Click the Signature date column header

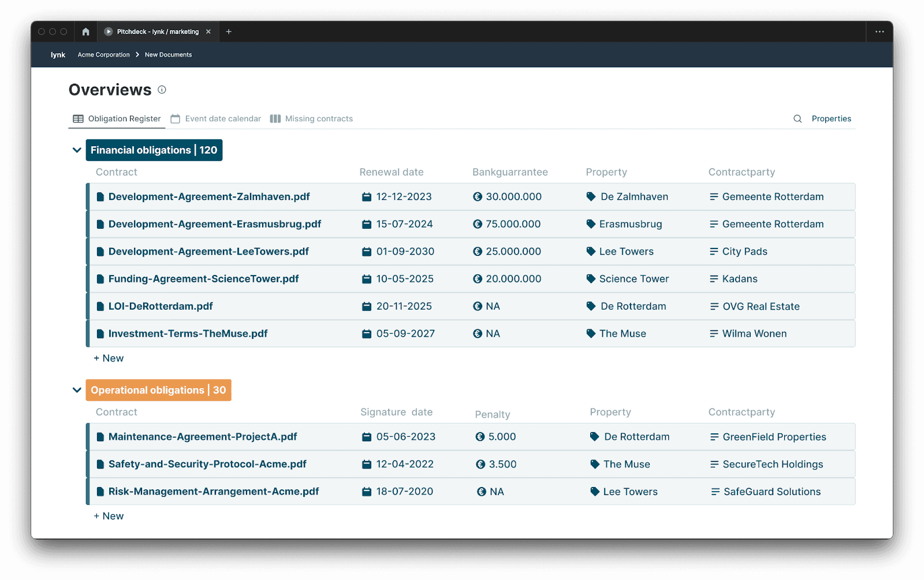click(397, 412)
